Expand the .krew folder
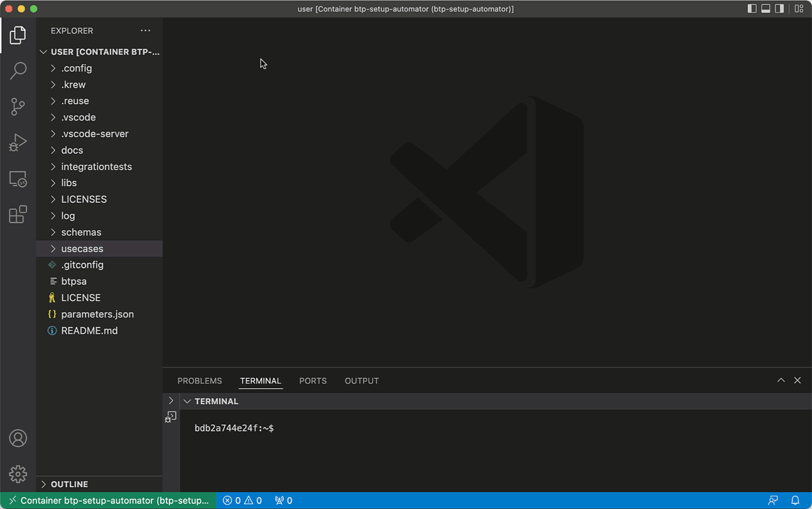 pos(99,84)
